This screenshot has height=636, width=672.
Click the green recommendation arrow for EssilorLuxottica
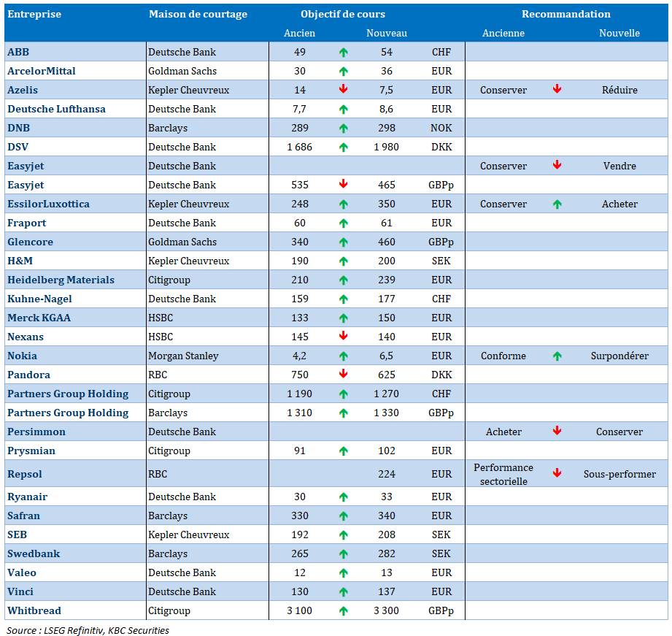pyautogui.click(x=557, y=204)
